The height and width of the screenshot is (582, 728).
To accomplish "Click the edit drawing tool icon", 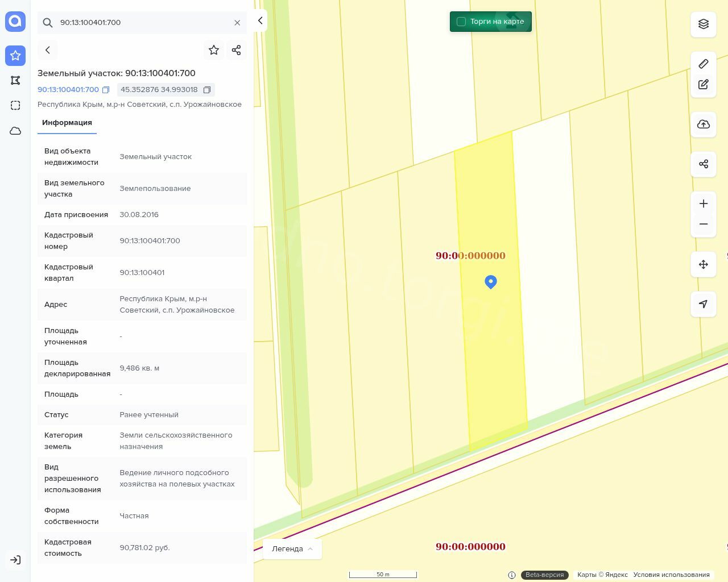I will coord(703,85).
